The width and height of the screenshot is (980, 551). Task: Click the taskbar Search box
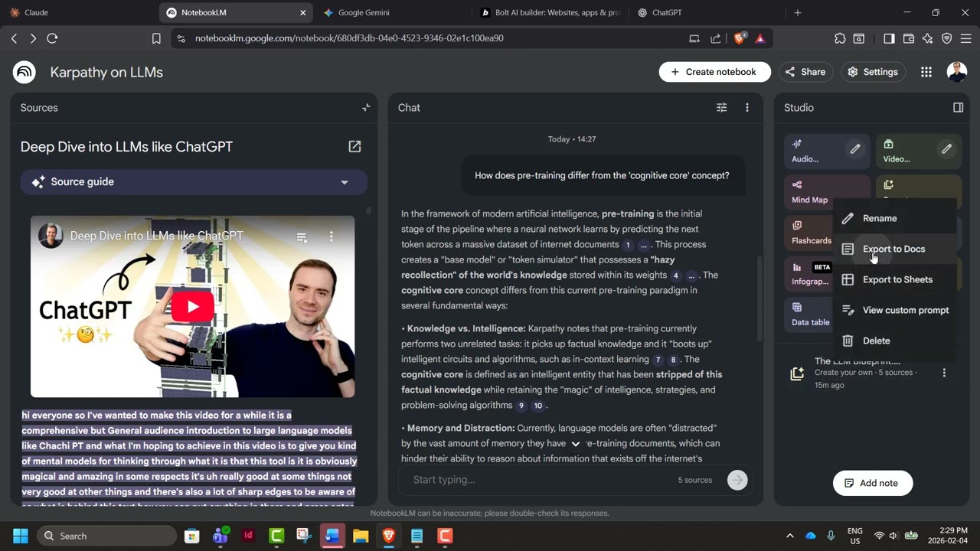[x=105, y=536]
